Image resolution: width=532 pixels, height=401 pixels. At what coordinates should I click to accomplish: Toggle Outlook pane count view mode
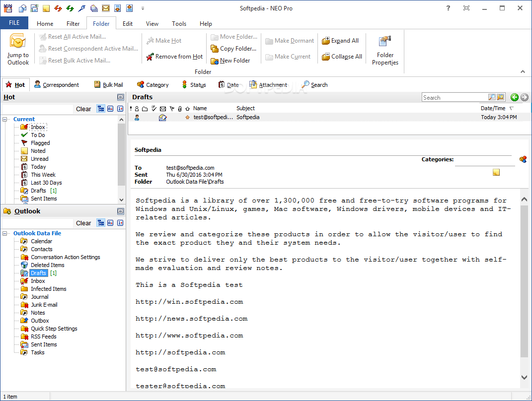120,223
